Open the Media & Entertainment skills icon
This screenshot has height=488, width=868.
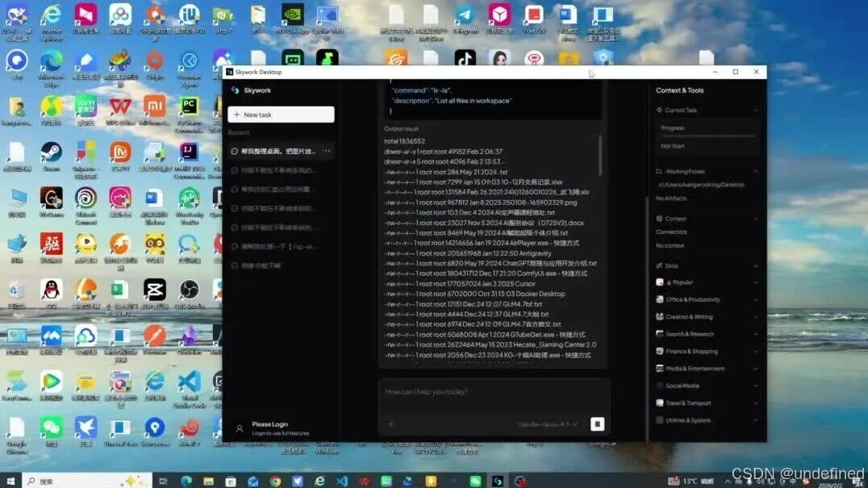point(659,369)
